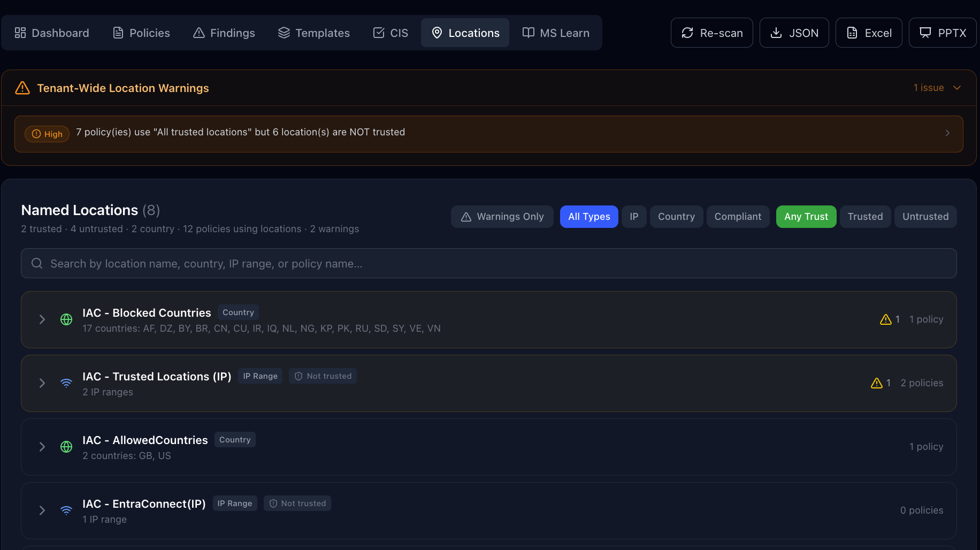Expand the IAC - EntraConnect(IP) row
Image resolution: width=980 pixels, height=550 pixels.
(42, 510)
